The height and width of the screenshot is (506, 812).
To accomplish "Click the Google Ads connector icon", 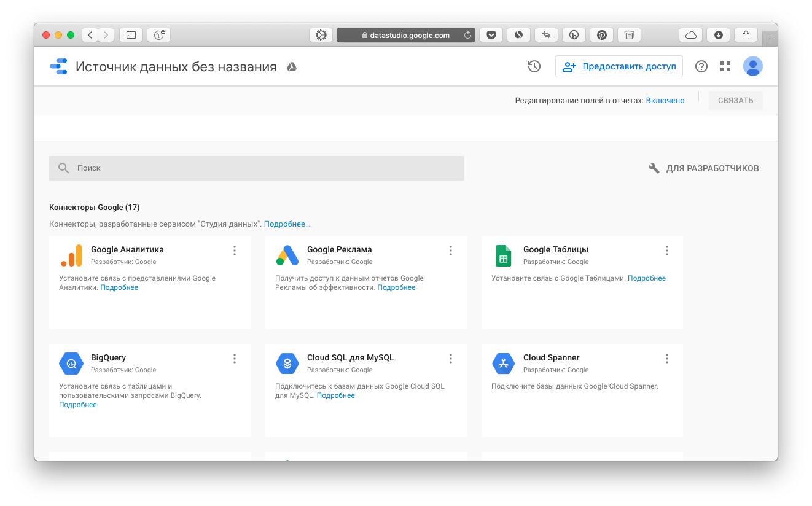I will 287,255.
